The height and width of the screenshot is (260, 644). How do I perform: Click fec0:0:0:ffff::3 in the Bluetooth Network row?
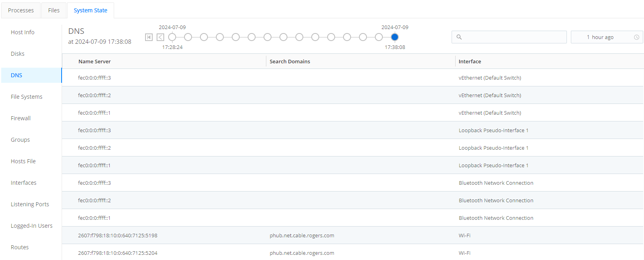[94, 183]
